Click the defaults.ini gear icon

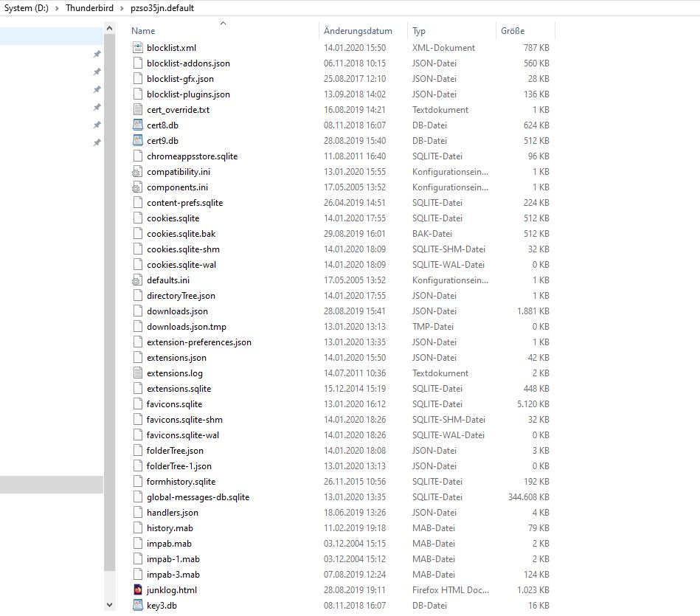pyautogui.click(x=137, y=280)
